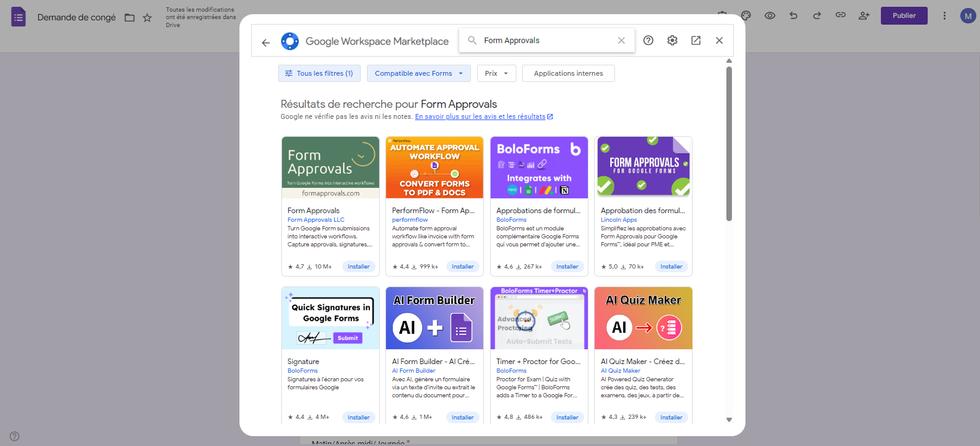This screenshot has width=980, height=446.
Task: Redo the change in Forms
Action: pyautogui.click(x=817, y=15)
